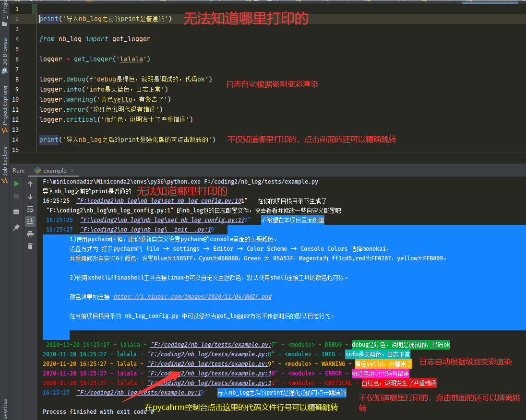Open the DB Browser side panel
Viewport: 526px width, 420px height.
[5, 51]
